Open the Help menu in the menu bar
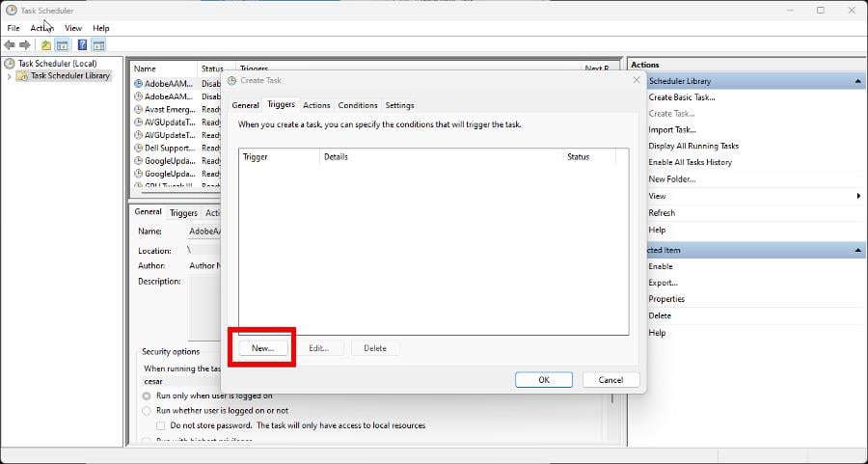The width and height of the screenshot is (868, 464). point(100,28)
